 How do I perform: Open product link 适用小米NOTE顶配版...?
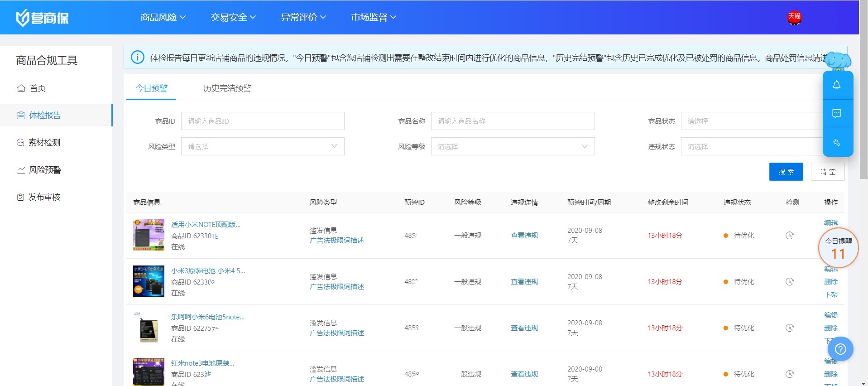tap(206, 224)
